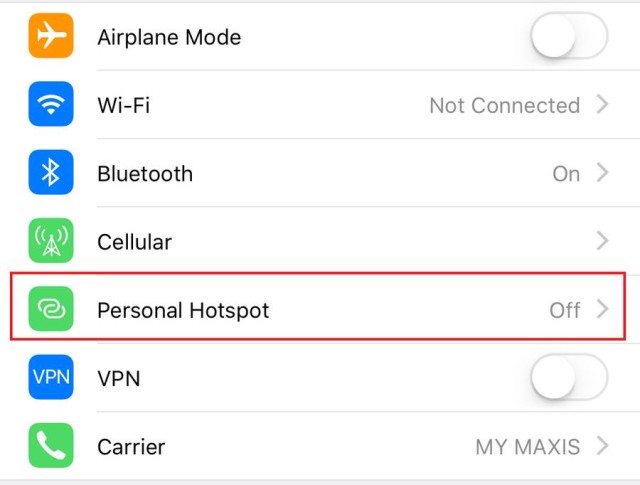Screen dimensions: 640x485
Task: Expand the Bluetooth row chevron arrow
Action: pyautogui.click(x=602, y=172)
